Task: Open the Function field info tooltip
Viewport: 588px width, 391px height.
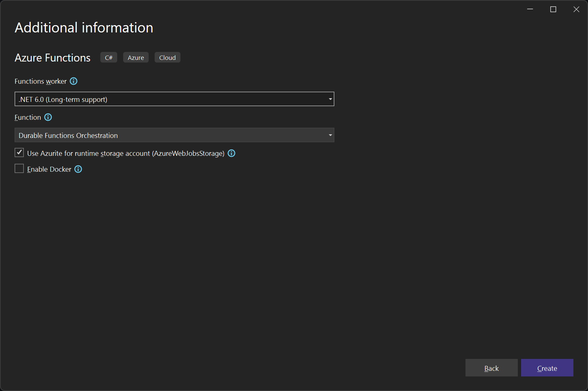Action: [48, 117]
